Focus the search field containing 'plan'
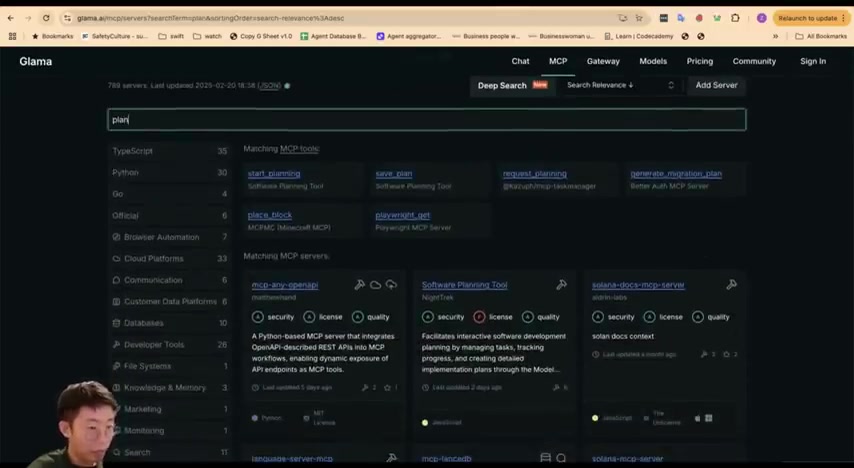This screenshot has width=854, height=468. [426, 119]
